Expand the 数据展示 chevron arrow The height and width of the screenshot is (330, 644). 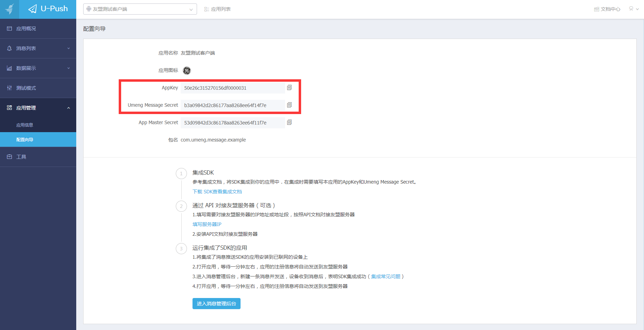coord(69,68)
